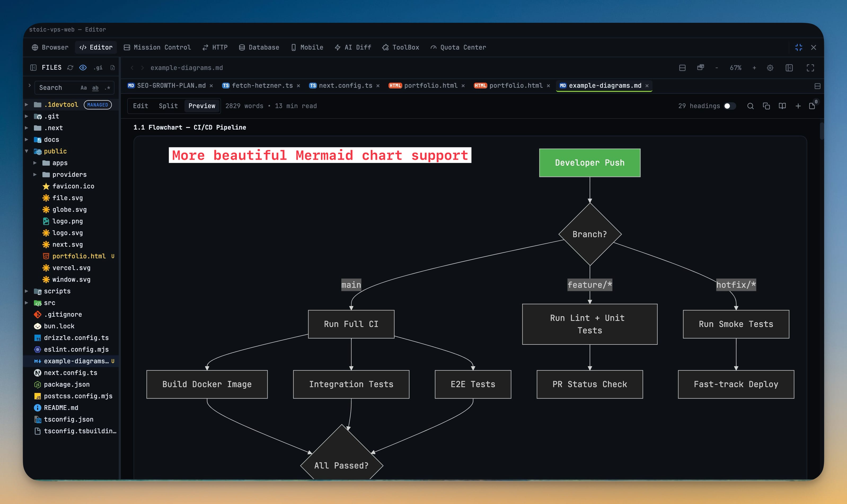Create new file icon in FILES header
Screen dimensions: 847x504
(112, 68)
